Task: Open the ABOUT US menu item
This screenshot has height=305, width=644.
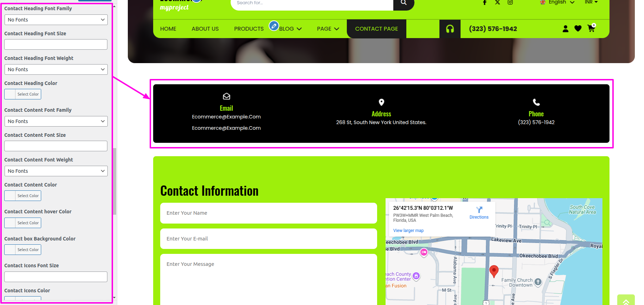Action: (205, 29)
